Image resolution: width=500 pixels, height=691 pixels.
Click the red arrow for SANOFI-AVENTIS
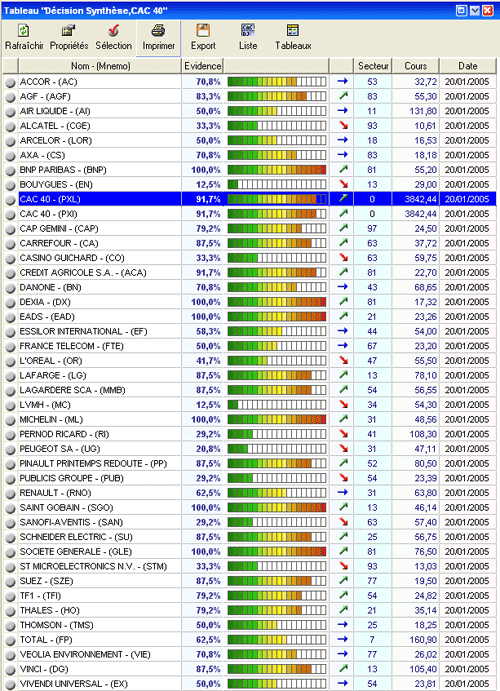pos(343,522)
